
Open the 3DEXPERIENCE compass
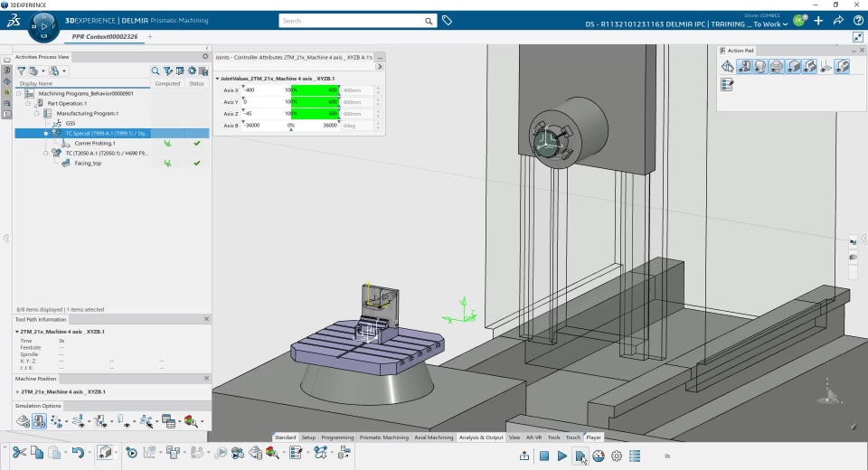43,26
